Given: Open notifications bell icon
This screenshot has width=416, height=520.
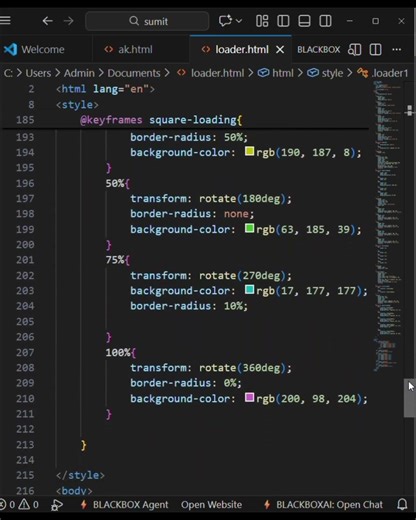Looking at the screenshot, I should click(402, 504).
